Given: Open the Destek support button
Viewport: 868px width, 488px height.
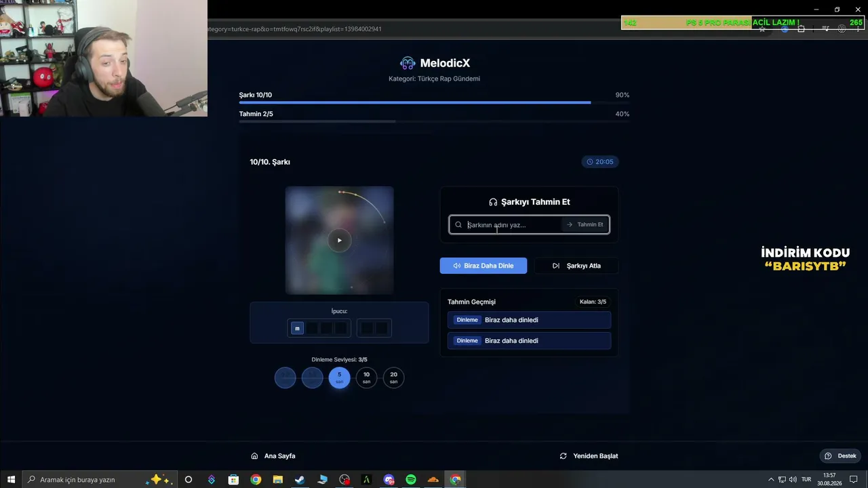Looking at the screenshot, I should [841, 456].
